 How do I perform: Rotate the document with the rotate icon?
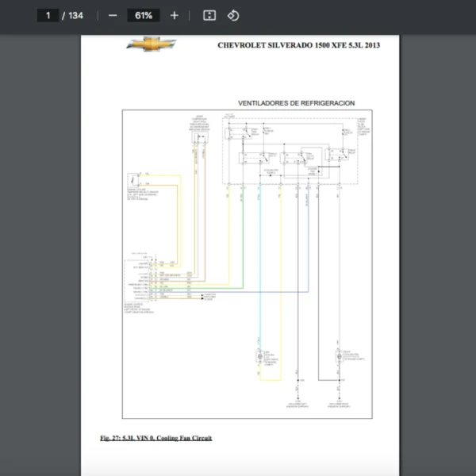tap(233, 15)
